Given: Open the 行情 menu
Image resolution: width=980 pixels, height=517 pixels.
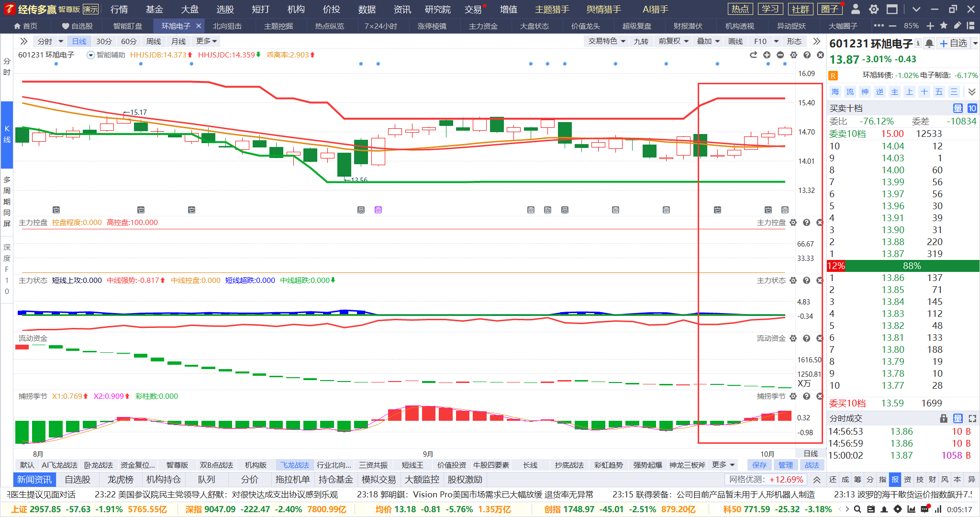Looking at the screenshot, I should click(119, 9).
